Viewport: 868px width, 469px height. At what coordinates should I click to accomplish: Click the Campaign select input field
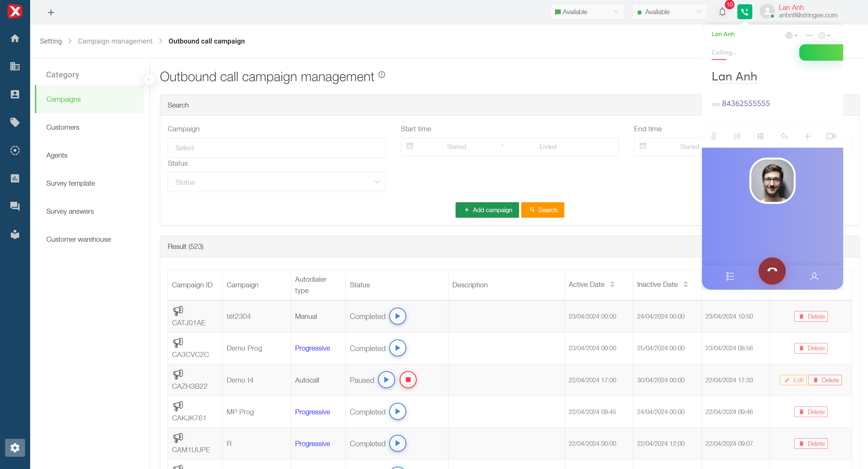(276, 148)
